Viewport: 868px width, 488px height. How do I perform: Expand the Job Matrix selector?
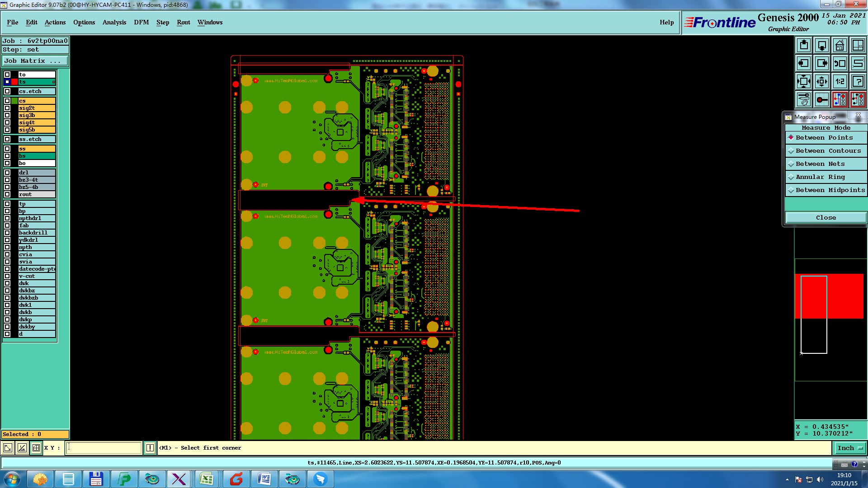[35, 61]
